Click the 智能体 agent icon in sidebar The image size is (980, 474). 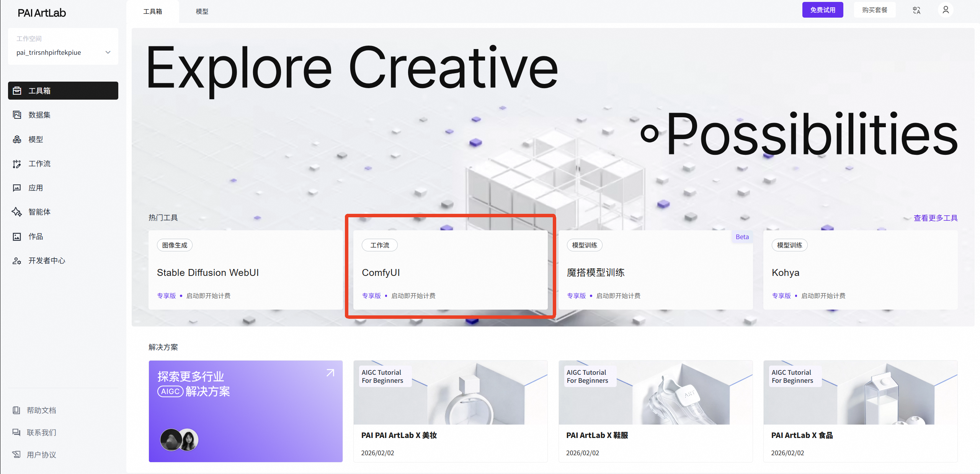(x=17, y=212)
